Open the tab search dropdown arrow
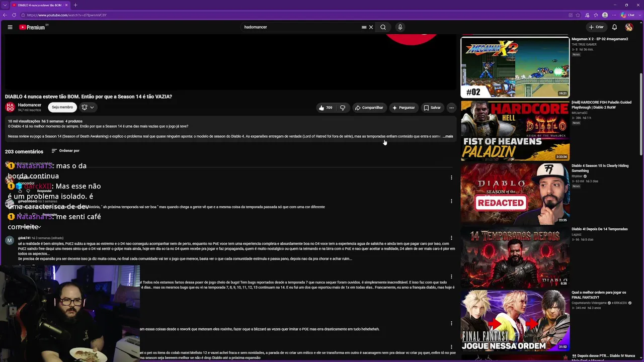Image resolution: width=644 pixels, height=362 pixels. [x=5, y=5]
